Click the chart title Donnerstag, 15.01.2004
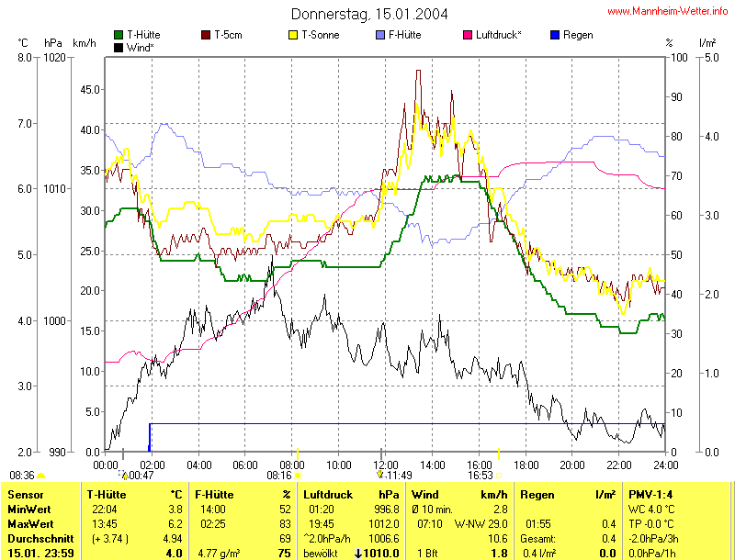 click(x=367, y=14)
